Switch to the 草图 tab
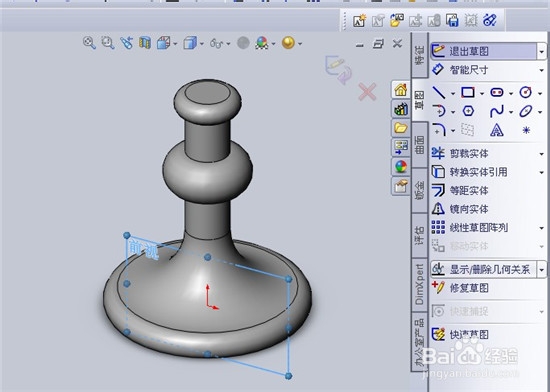 [420, 100]
